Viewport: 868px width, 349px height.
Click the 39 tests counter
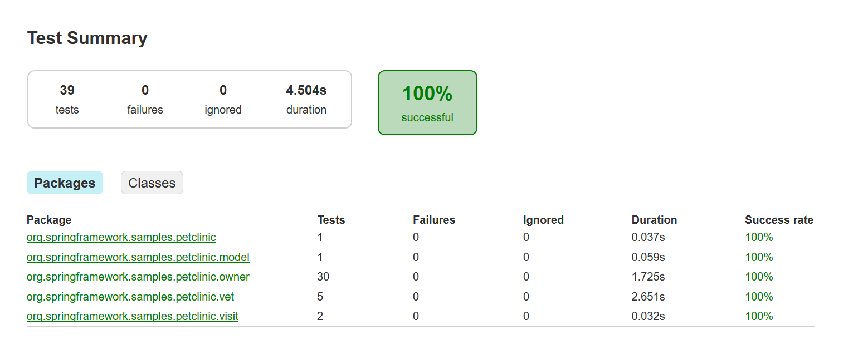point(67,99)
